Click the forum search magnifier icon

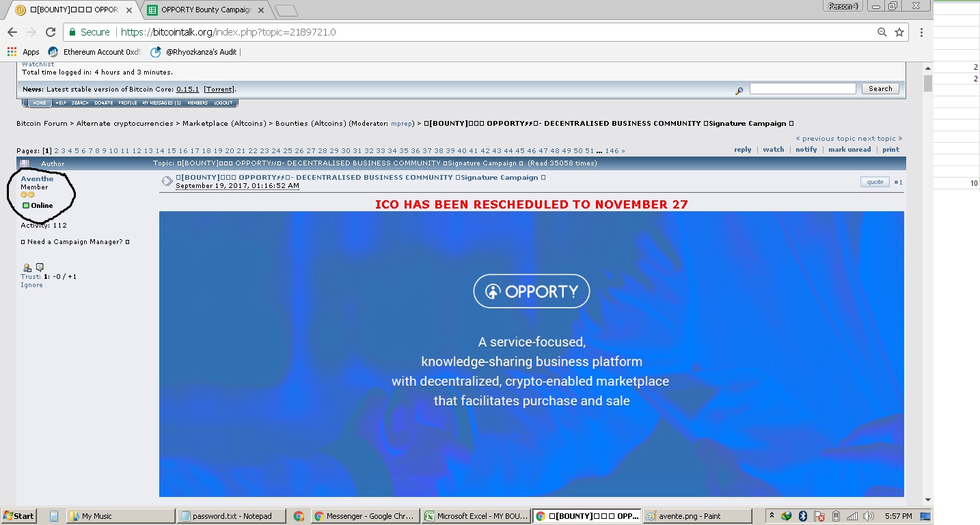739,90
